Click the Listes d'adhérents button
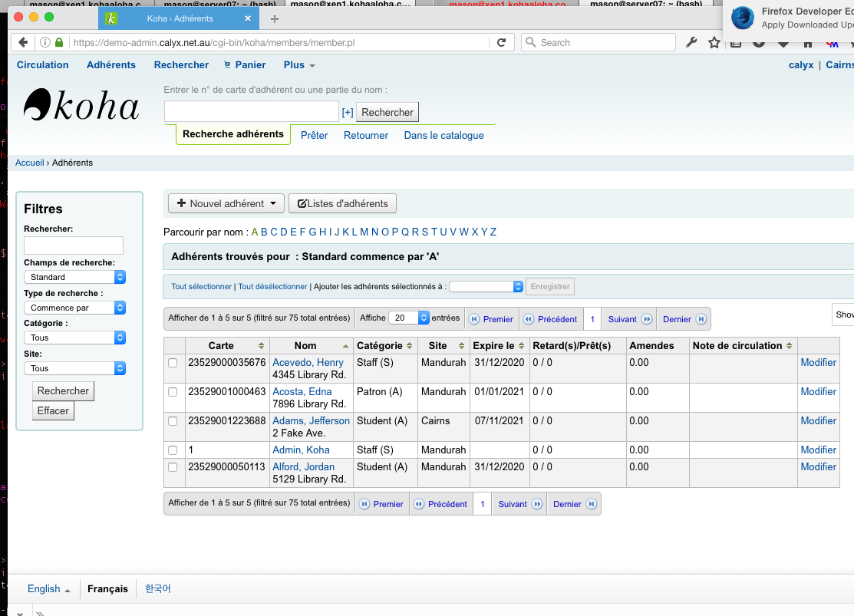The width and height of the screenshot is (854, 616). 342,203
